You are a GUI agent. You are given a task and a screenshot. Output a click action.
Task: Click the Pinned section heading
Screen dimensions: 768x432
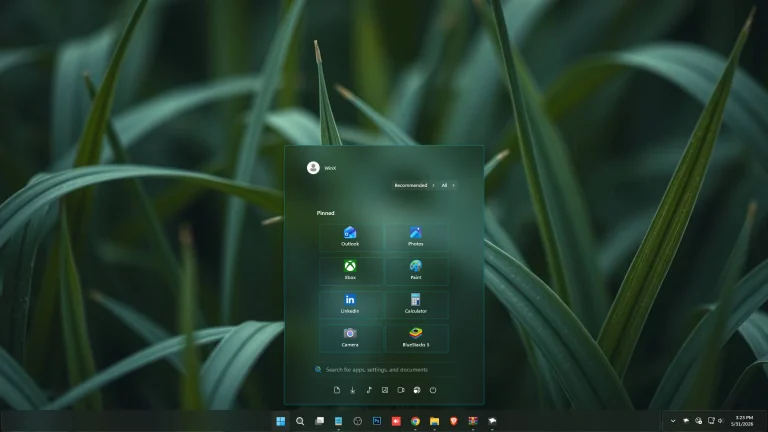[x=326, y=213]
